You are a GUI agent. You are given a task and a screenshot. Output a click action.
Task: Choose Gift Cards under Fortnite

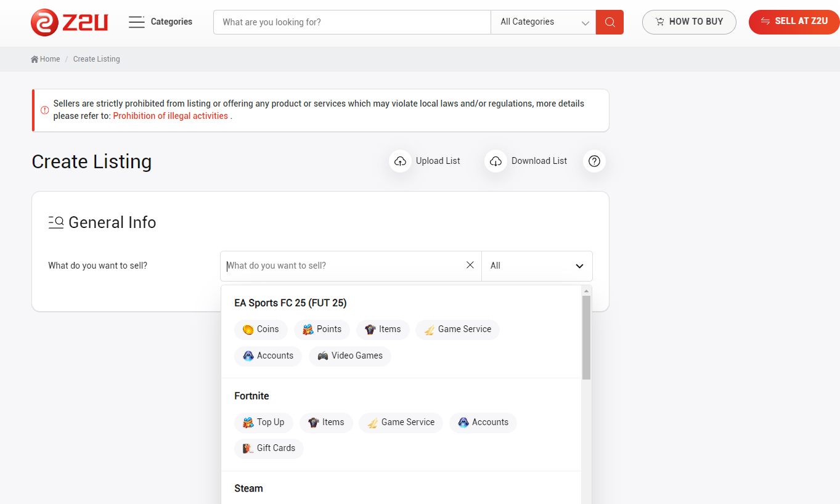point(269,449)
